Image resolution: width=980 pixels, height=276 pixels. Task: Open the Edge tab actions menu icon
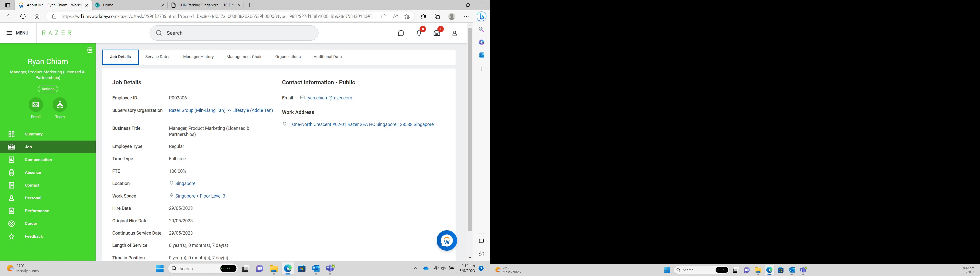(x=7, y=5)
